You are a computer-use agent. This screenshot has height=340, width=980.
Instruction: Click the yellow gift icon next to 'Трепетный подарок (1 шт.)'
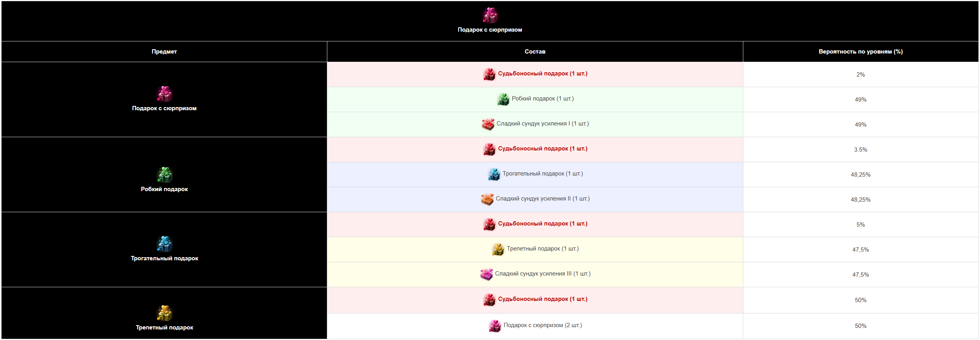pyautogui.click(x=498, y=249)
